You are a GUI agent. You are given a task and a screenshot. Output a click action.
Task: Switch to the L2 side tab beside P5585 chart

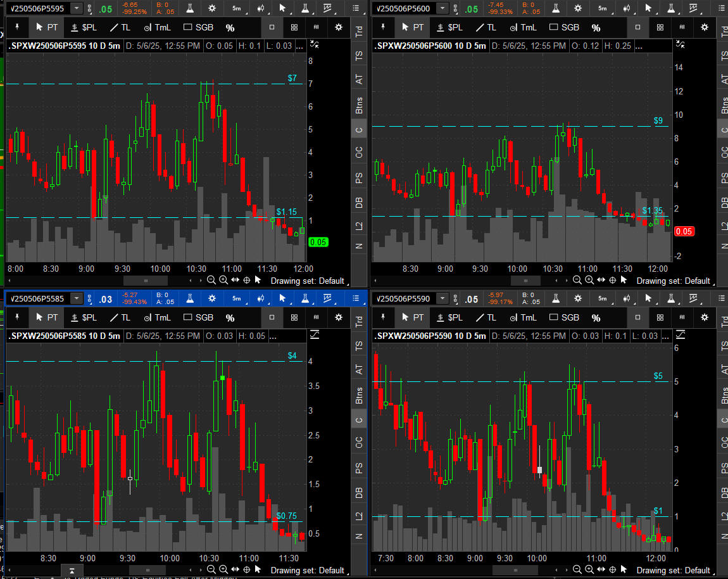[359, 515]
